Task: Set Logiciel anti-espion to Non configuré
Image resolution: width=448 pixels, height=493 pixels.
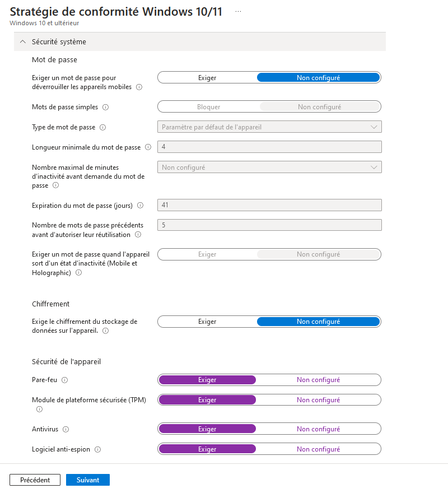Action: click(318, 449)
